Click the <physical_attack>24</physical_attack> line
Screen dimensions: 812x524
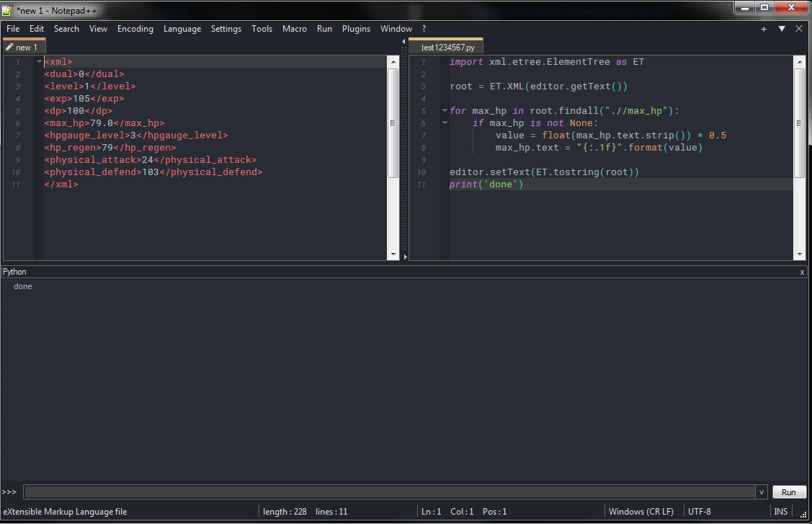(x=151, y=160)
